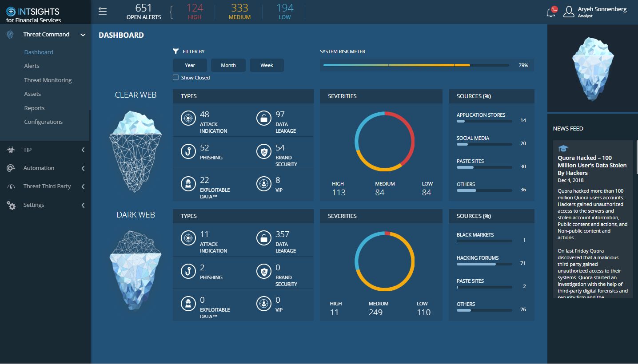
Task: Click Dark Web Exploitable Data hacker icon
Action: 188,304
